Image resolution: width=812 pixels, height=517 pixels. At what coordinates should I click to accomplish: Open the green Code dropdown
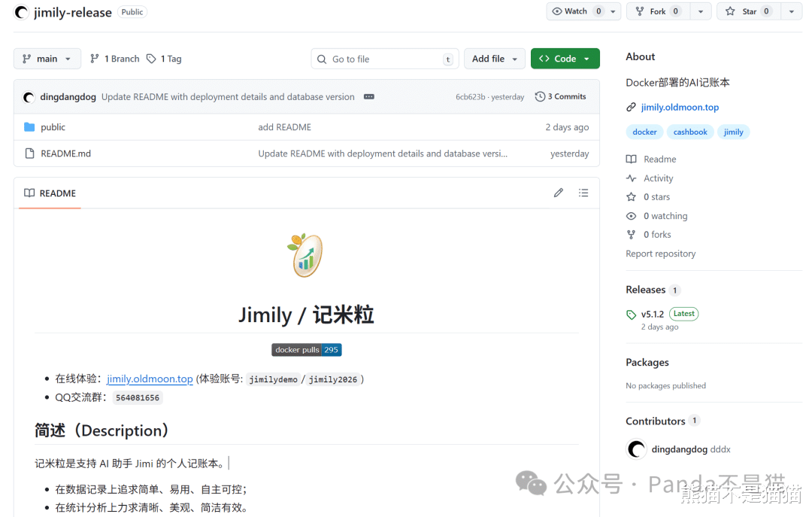coord(565,59)
